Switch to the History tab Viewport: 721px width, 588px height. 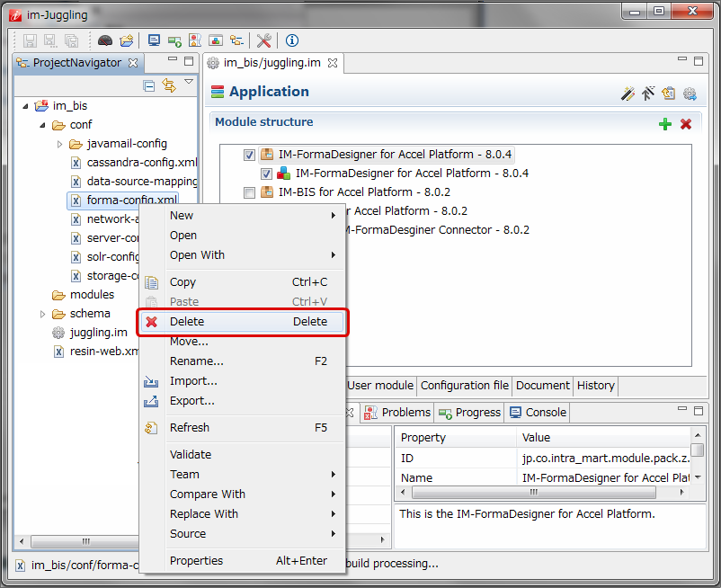pos(595,386)
